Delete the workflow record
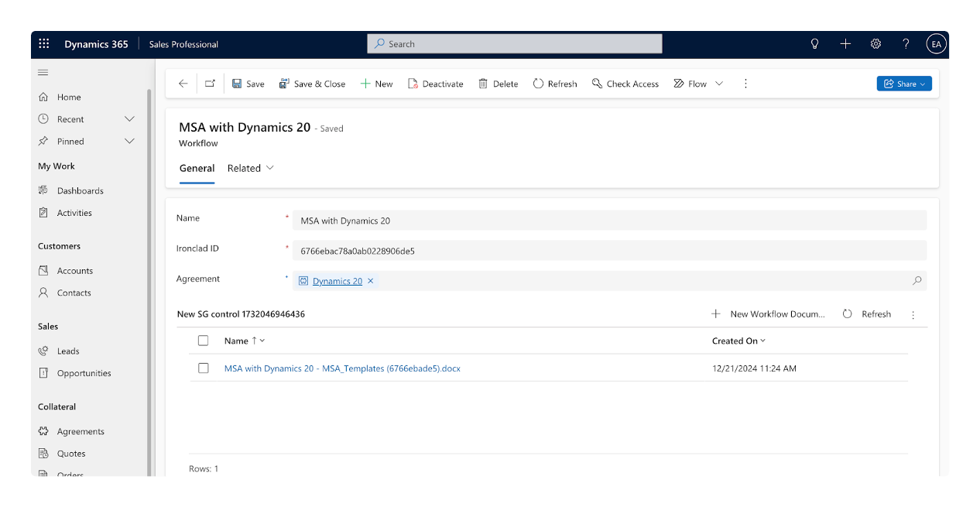This screenshot has height=507, width=980. 498,84
